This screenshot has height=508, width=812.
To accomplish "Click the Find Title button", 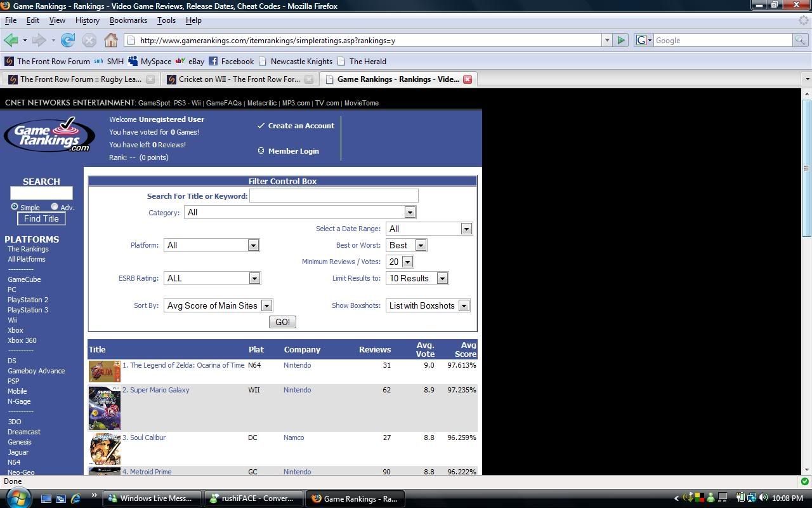I will (41, 218).
